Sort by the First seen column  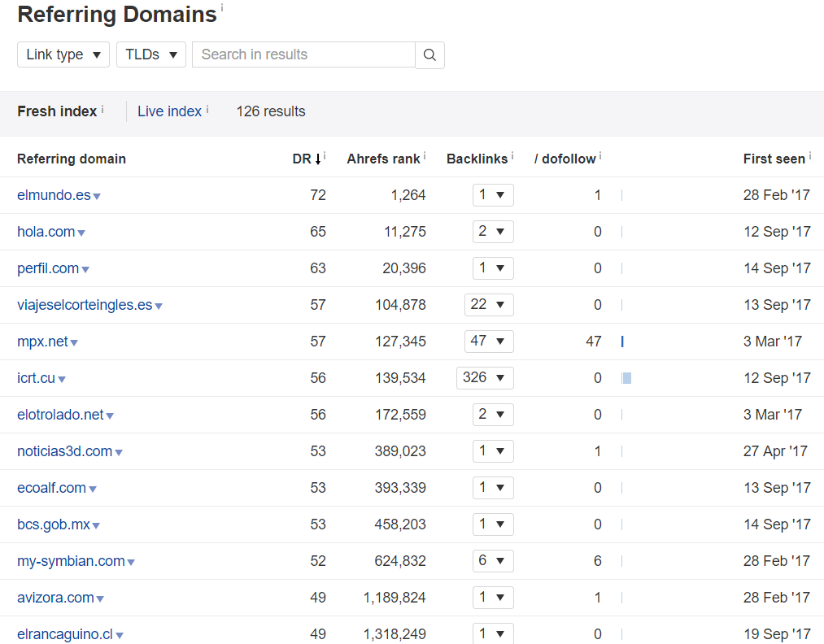(774, 159)
